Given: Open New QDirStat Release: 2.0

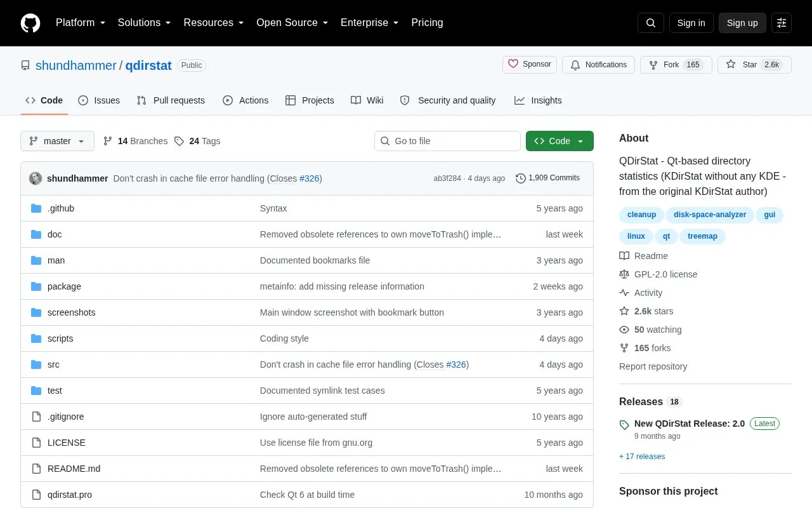Looking at the screenshot, I should tap(690, 424).
